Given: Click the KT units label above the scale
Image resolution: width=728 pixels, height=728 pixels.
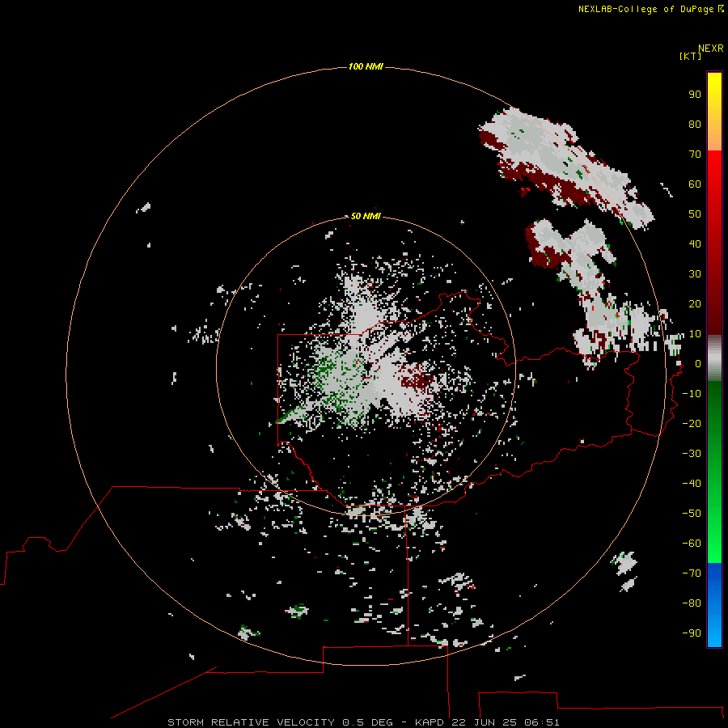Looking at the screenshot, I should click(x=690, y=56).
